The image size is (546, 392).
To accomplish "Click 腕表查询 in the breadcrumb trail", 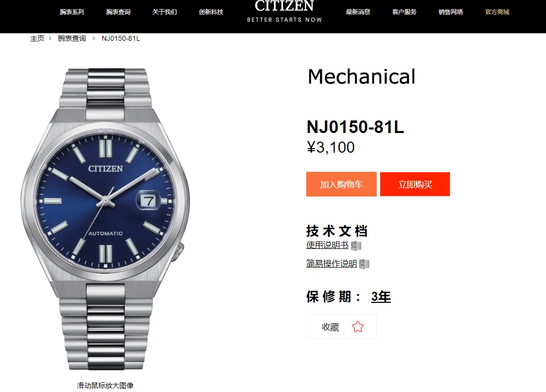I will pos(72,38).
